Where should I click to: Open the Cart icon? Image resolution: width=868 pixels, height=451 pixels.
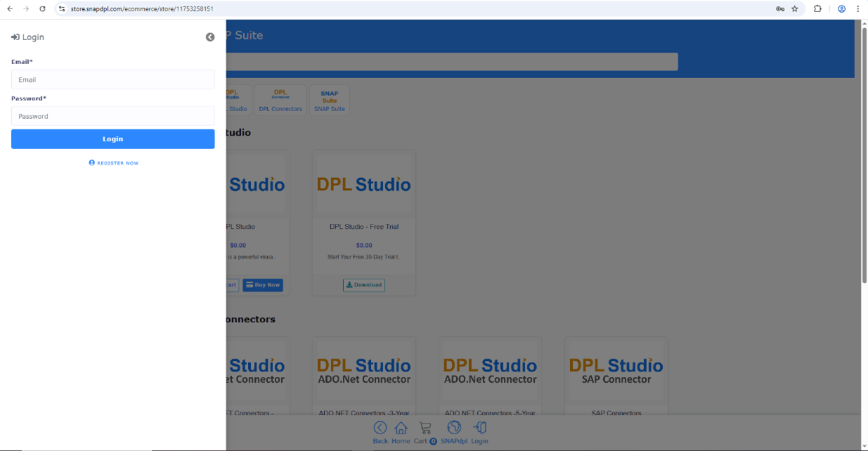425,428
